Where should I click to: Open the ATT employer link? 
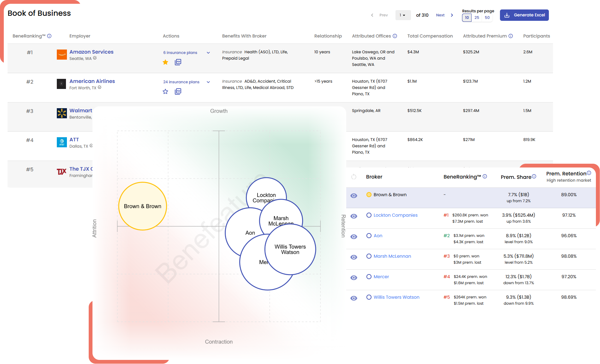74,139
